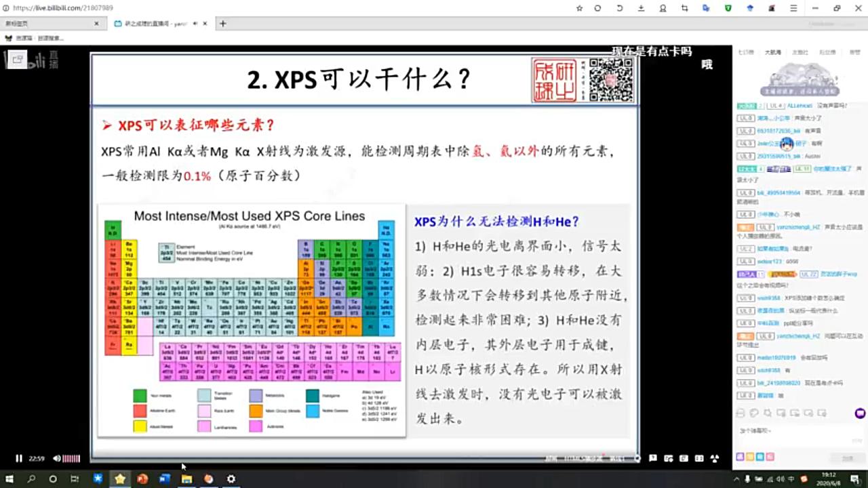Reload the page in browser toolbar

(597, 8)
